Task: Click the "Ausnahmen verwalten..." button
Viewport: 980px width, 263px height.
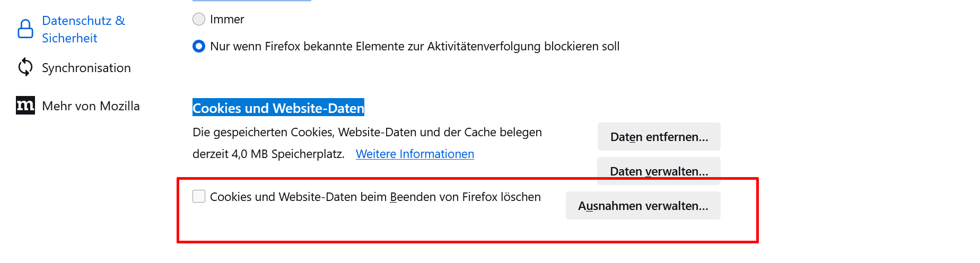Action: 643,206
